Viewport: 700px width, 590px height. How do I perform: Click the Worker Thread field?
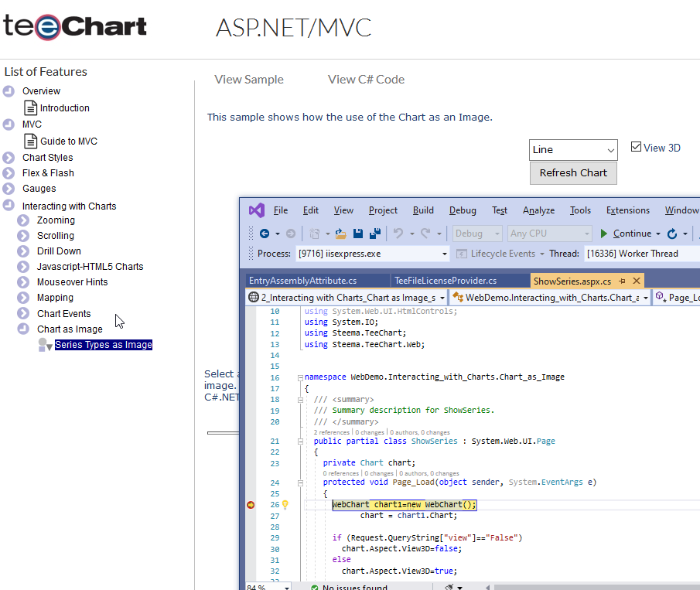641,254
